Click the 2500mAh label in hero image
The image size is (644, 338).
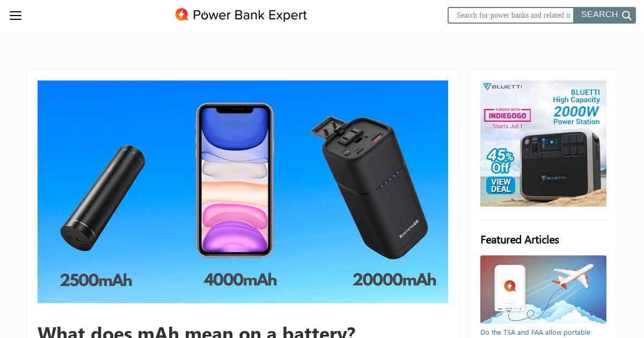[96, 280]
